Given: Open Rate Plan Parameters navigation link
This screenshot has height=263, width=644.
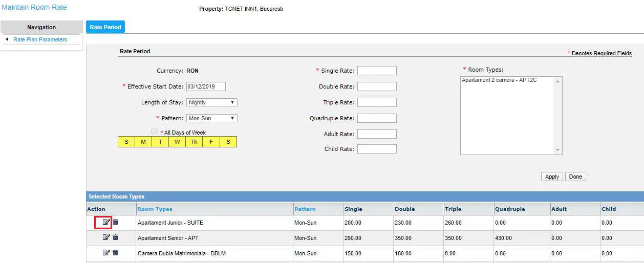Looking at the screenshot, I should click(40, 39).
